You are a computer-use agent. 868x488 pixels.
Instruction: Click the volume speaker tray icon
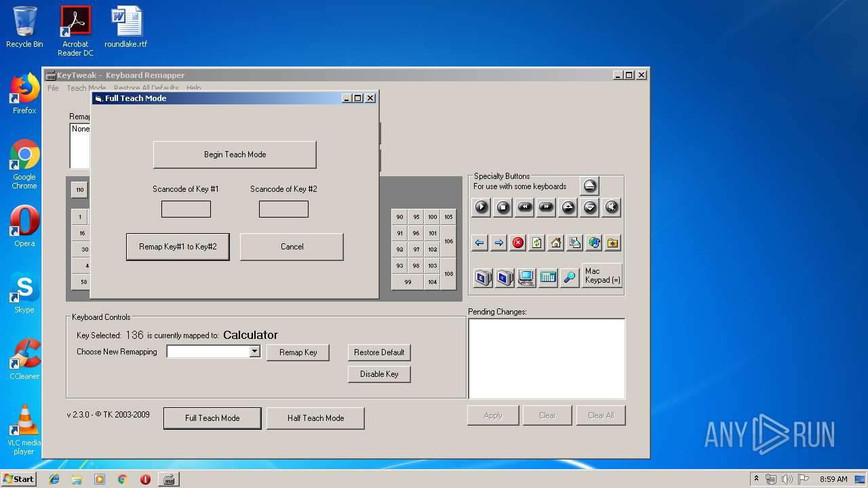coord(787,479)
